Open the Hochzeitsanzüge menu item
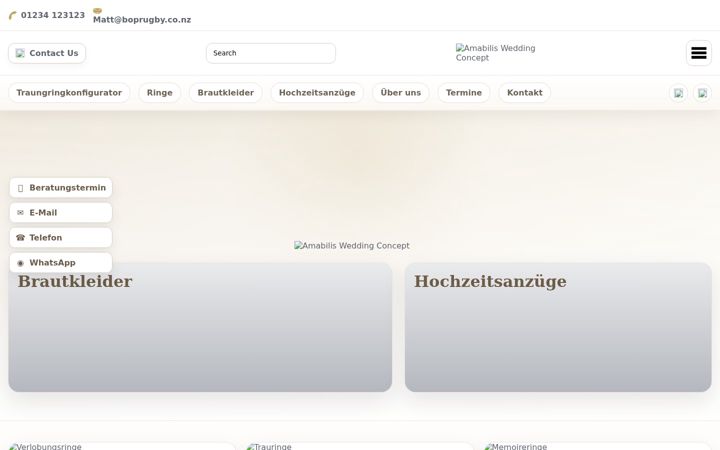This screenshot has height=450, width=720. click(317, 93)
